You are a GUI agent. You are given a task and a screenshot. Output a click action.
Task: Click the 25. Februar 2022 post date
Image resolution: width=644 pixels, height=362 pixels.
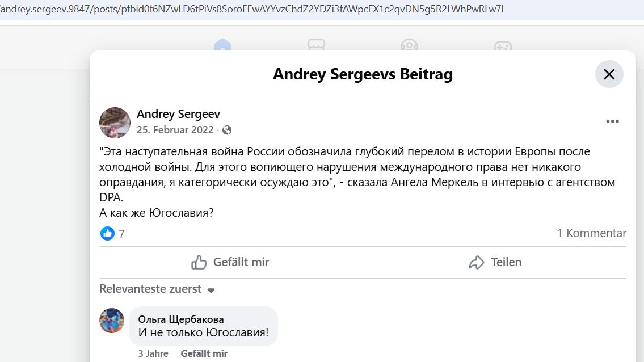175,131
